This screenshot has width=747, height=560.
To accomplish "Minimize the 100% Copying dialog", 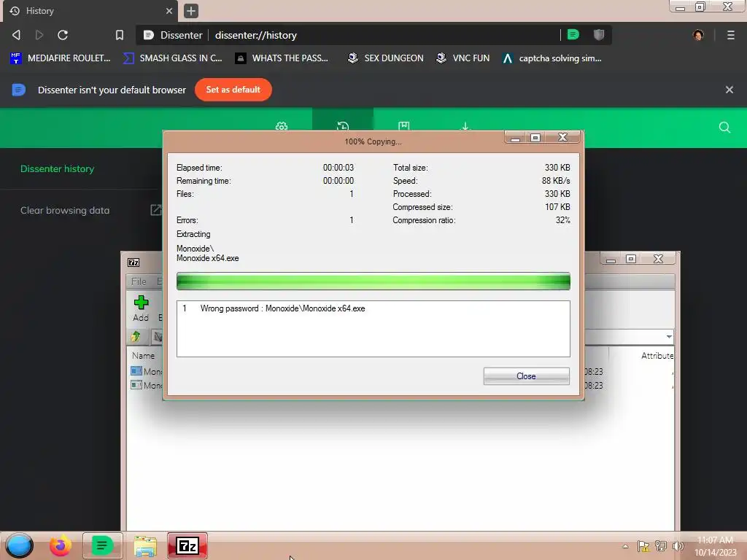I will pyautogui.click(x=515, y=138).
